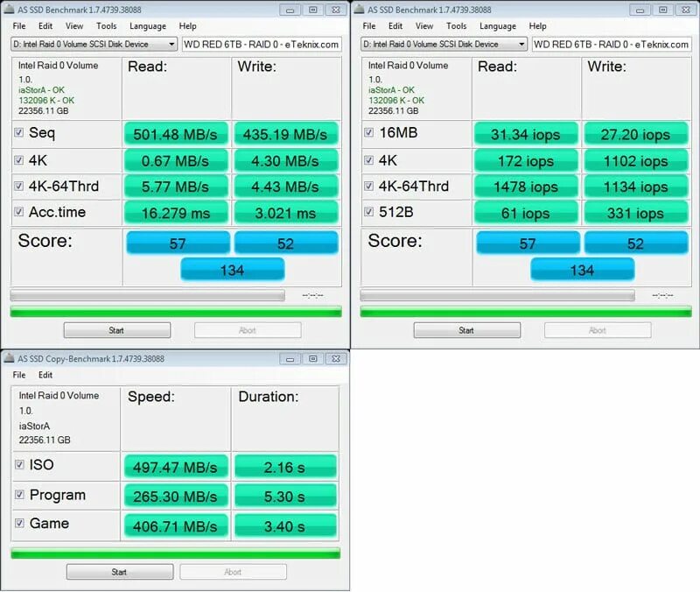Toggle the Acc.time checkbox

click(x=18, y=212)
